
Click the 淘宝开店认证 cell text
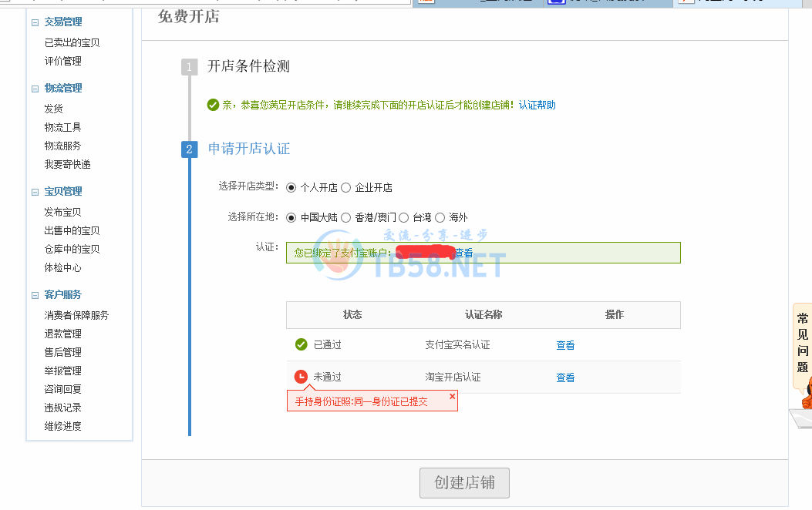[x=453, y=377]
